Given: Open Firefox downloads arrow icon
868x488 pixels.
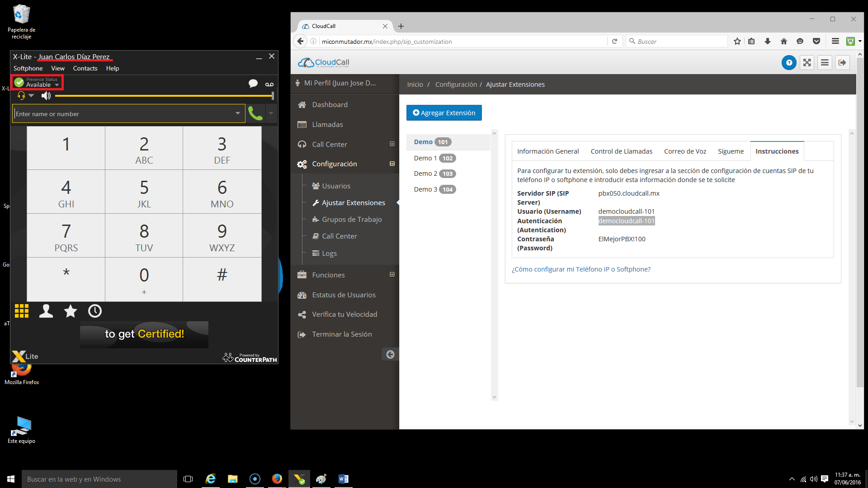Looking at the screenshot, I should 767,41.
